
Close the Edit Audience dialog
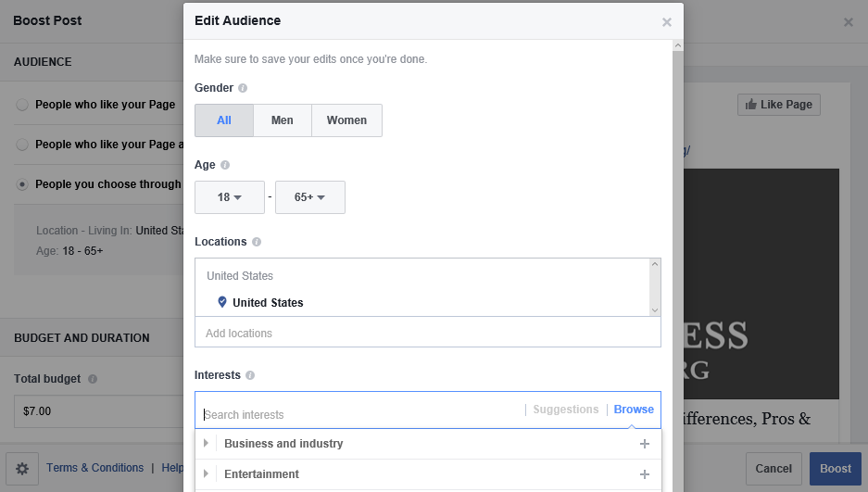point(667,22)
